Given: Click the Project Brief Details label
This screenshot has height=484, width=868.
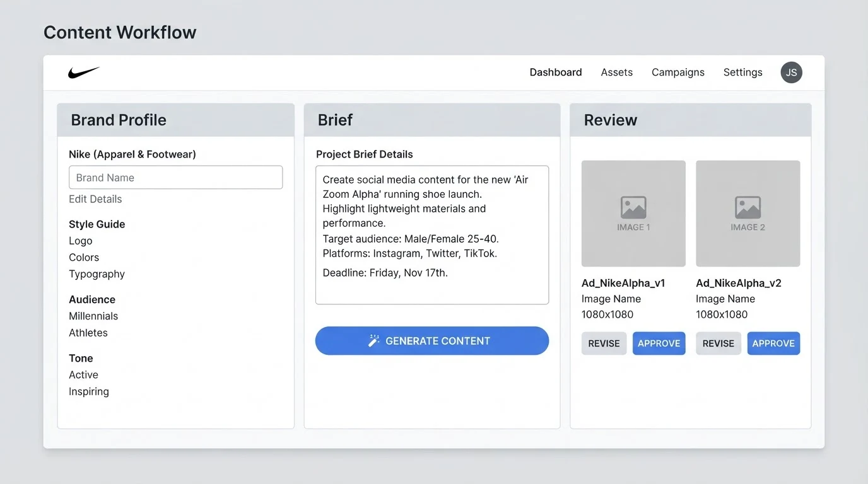Looking at the screenshot, I should coord(365,154).
